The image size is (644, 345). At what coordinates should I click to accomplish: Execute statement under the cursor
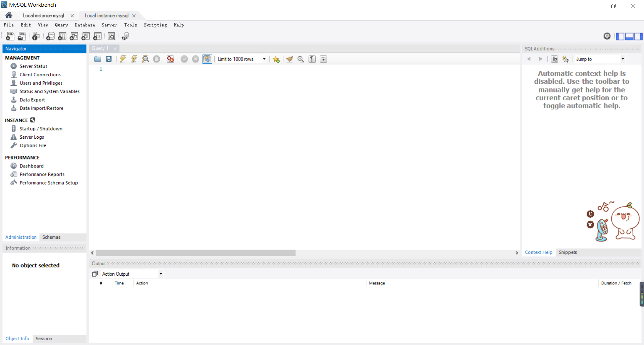point(134,59)
